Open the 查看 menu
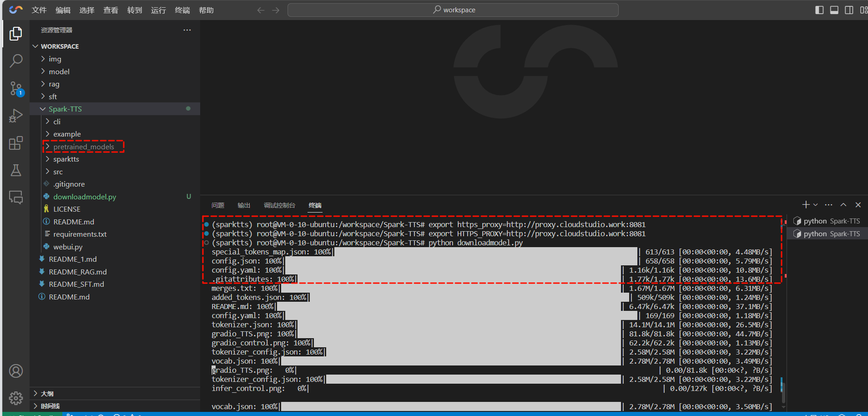Viewport: 868px width, 416px height. click(x=111, y=10)
